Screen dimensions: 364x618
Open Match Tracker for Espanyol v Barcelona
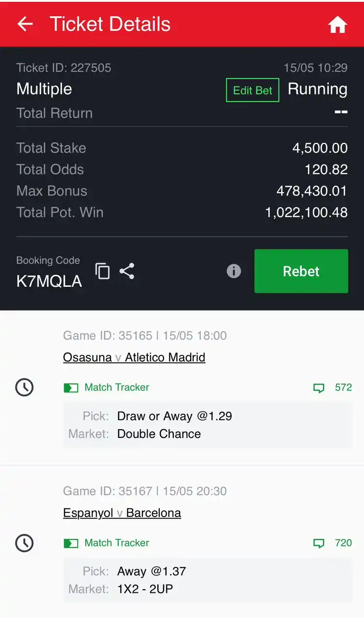[106, 543]
